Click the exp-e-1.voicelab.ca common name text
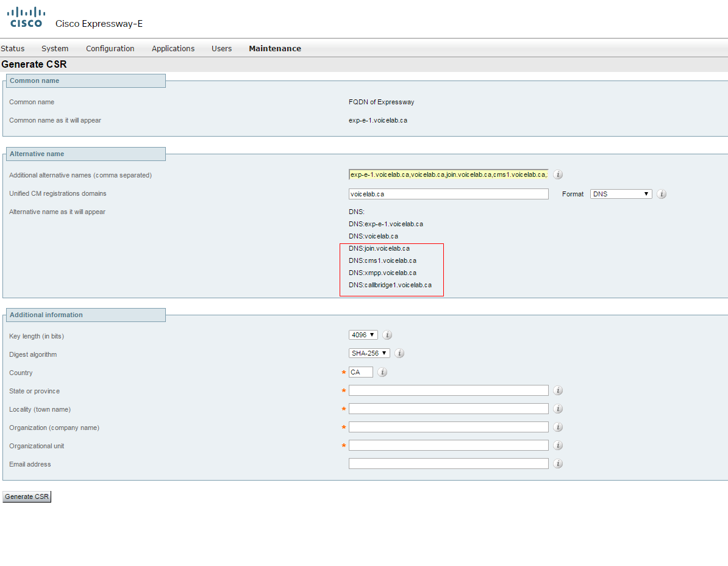This screenshot has width=728, height=566. (378, 120)
